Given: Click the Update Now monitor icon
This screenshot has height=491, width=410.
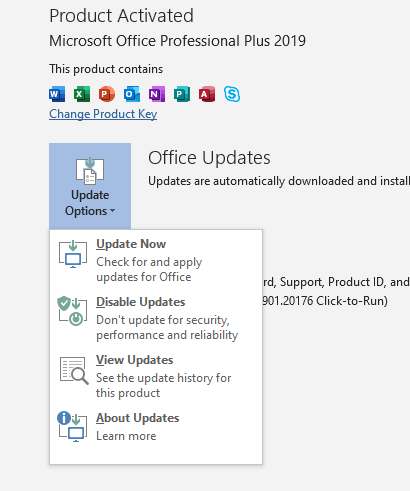Looking at the screenshot, I should pos(73,255).
